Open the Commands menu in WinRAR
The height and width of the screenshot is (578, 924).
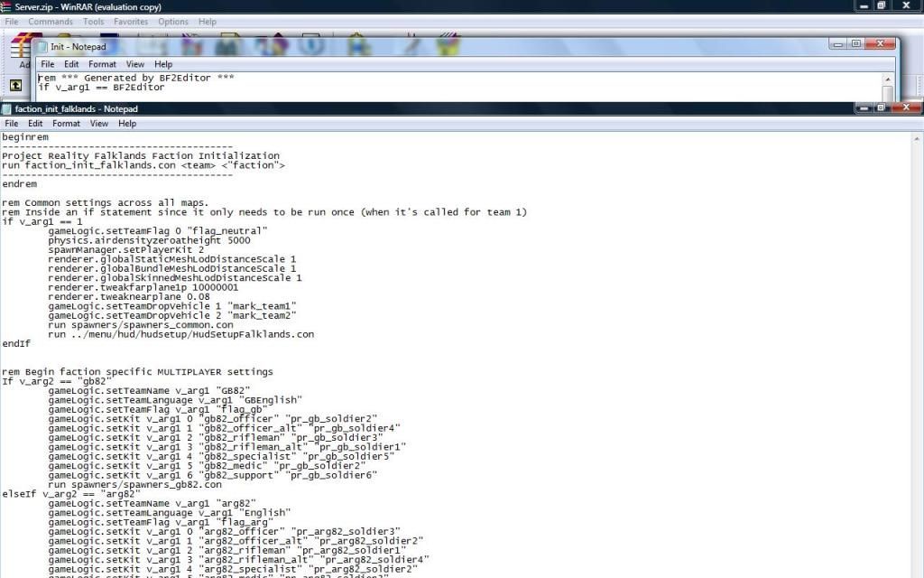(x=51, y=22)
